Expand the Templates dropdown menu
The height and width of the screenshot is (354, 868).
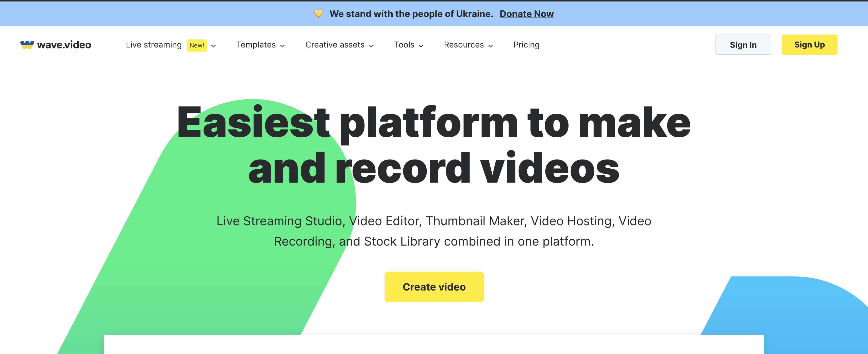point(260,45)
